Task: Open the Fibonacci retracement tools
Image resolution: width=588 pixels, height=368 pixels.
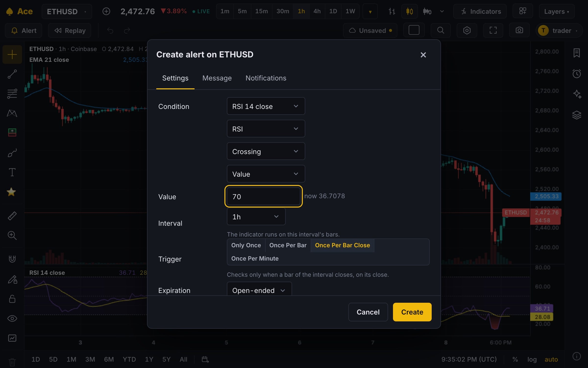Action: point(12,93)
